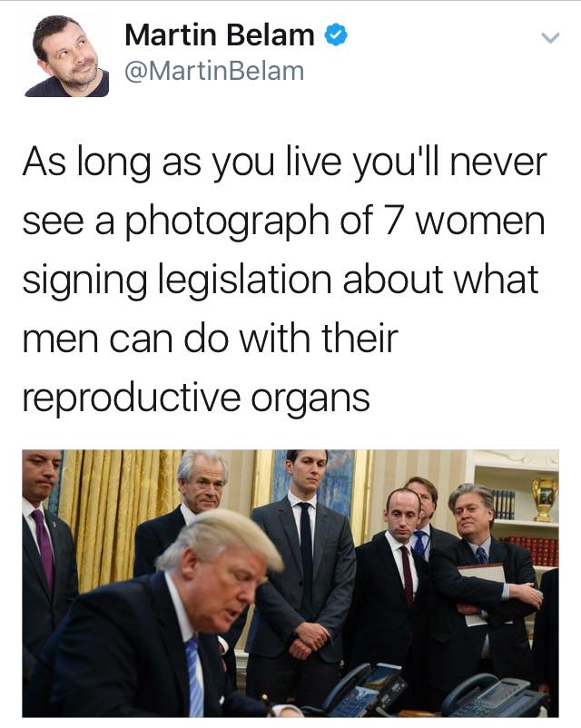Screen dimensions: 581x728
Task: Expand the tweet options chevron
Action: (550, 37)
